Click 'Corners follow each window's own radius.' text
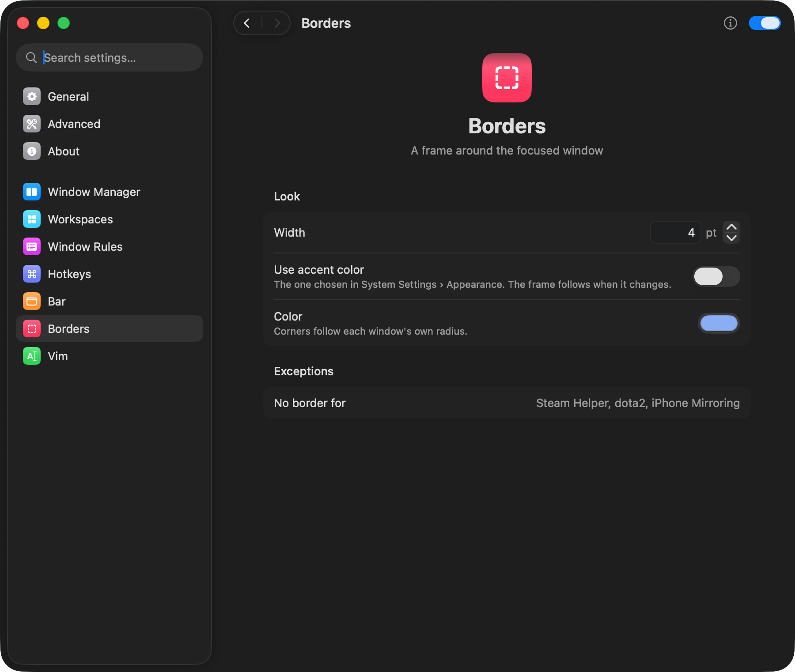795x672 pixels. coord(371,332)
